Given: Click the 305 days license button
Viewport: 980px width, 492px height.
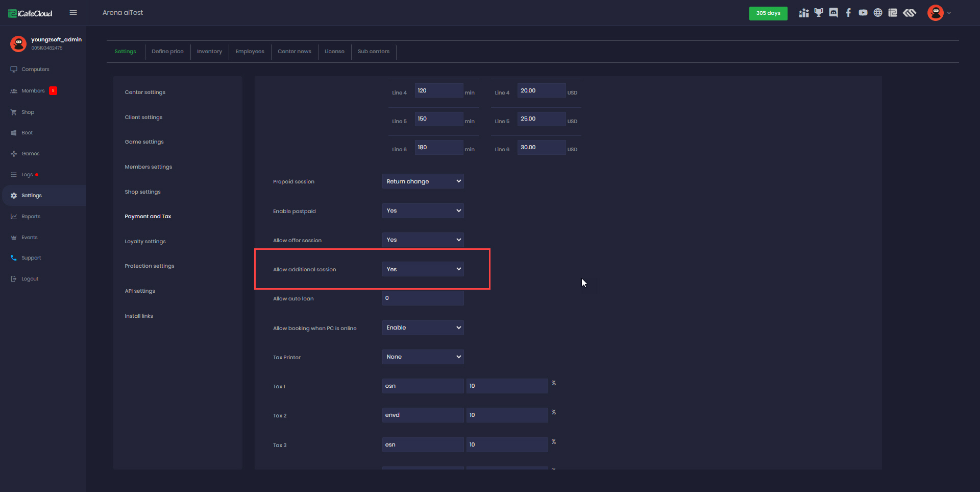Looking at the screenshot, I should (x=768, y=13).
